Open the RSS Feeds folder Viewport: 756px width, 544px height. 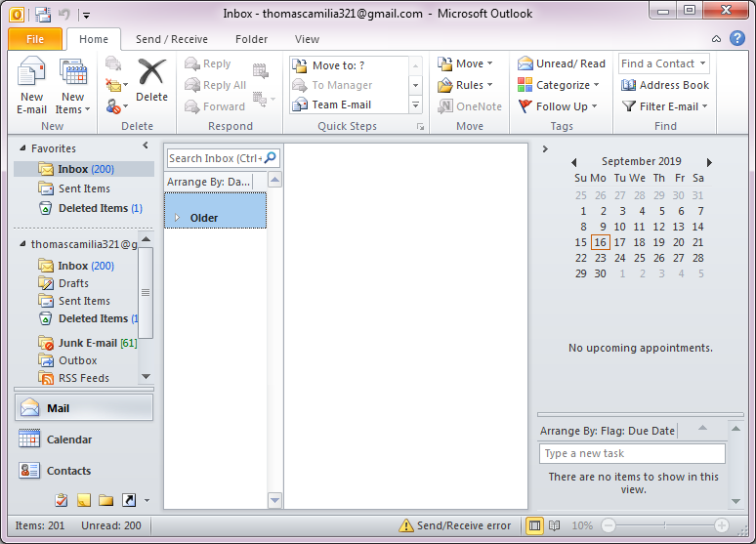point(74,378)
